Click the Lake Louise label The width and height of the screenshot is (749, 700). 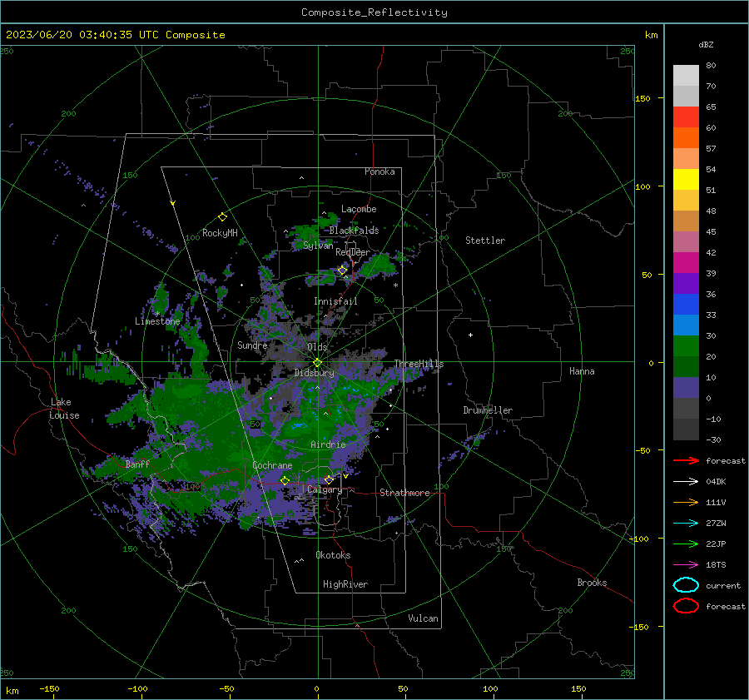tap(64, 409)
